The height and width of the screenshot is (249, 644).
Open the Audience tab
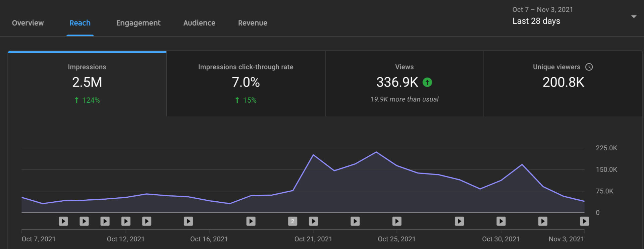click(x=199, y=23)
